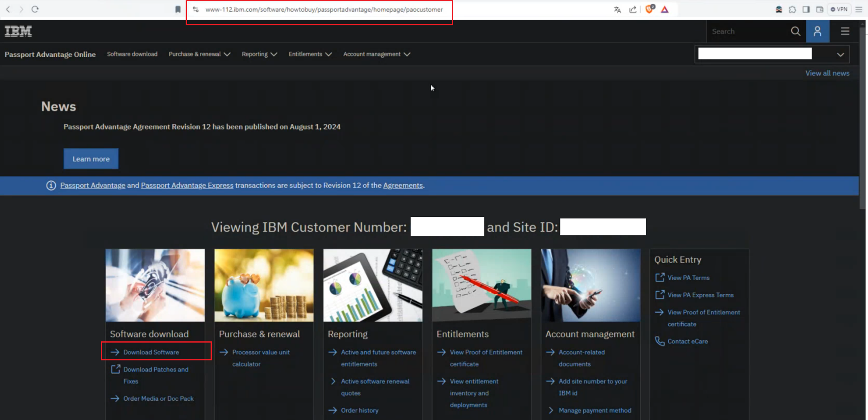Click the Brave rewards triangle icon
868x420 pixels.
pyautogui.click(x=665, y=9)
